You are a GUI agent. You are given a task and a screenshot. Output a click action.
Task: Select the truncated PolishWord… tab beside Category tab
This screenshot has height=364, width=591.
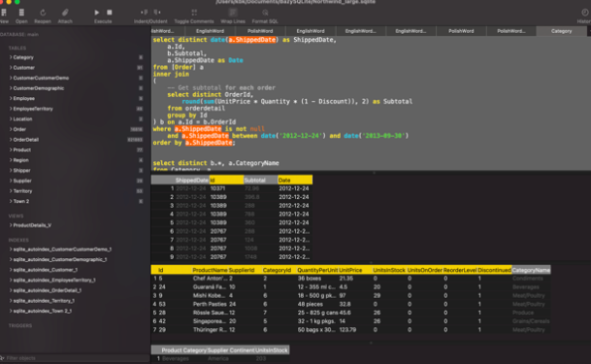coord(511,31)
